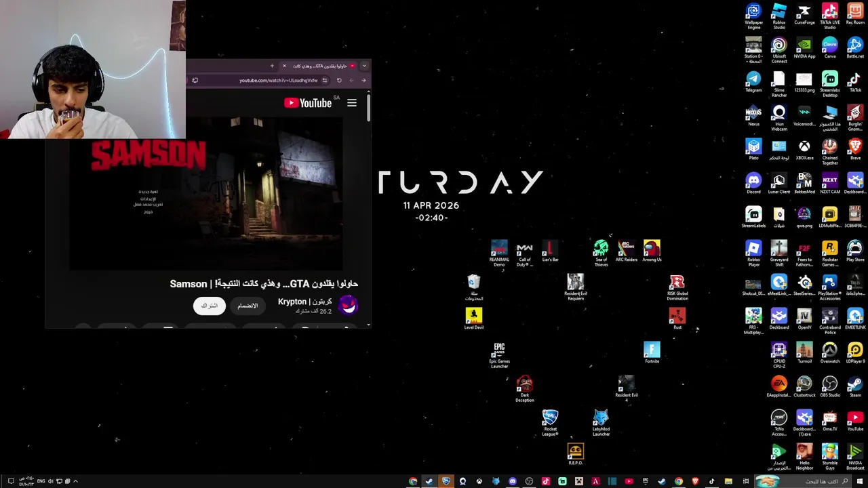
Task: Open the LDPlayer 9 shortcut
Action: tap(855, 354)
